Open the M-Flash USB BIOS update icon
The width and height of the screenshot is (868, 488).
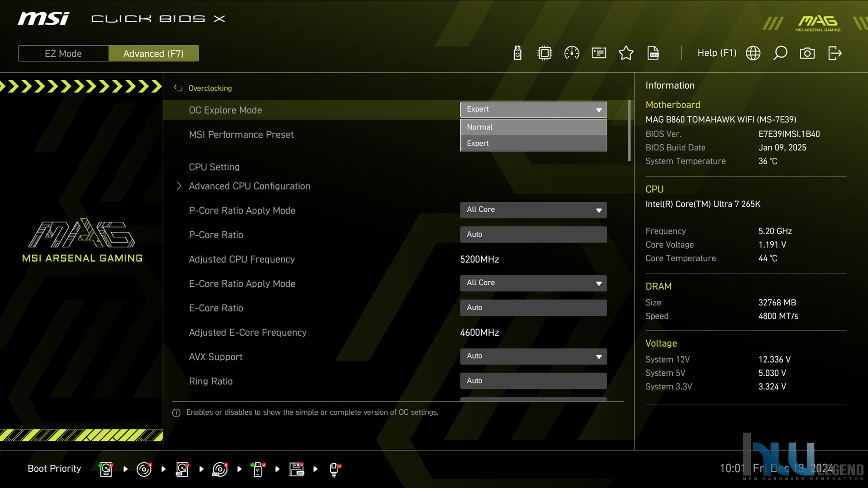(517, 53)
